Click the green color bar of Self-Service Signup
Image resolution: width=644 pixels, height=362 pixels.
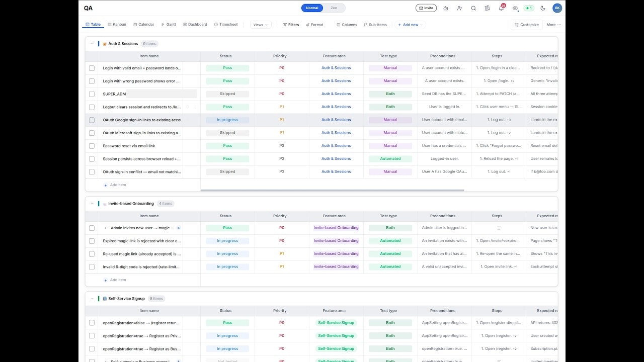coord(99,299)
